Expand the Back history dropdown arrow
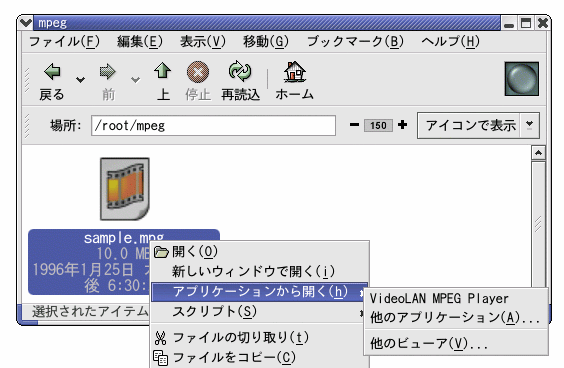 80,79
